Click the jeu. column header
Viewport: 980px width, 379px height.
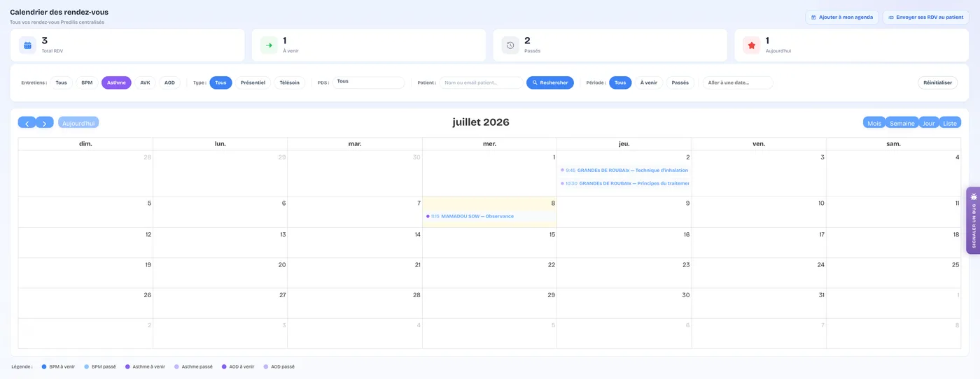[624, 144]
